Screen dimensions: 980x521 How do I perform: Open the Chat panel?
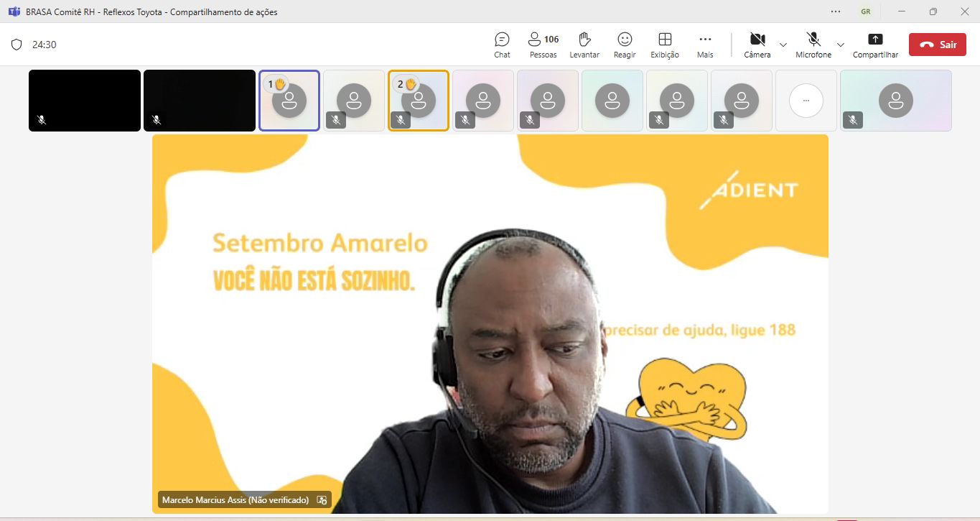(502, 44)
